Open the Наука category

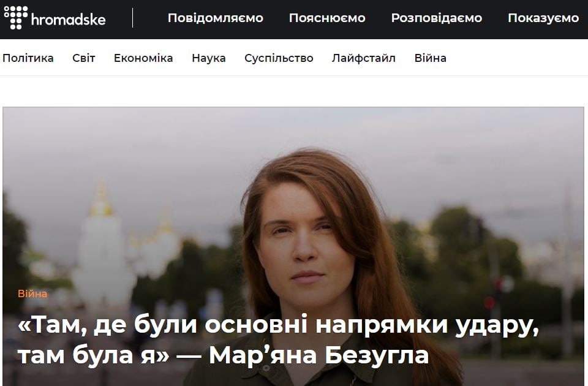point(208,58)
